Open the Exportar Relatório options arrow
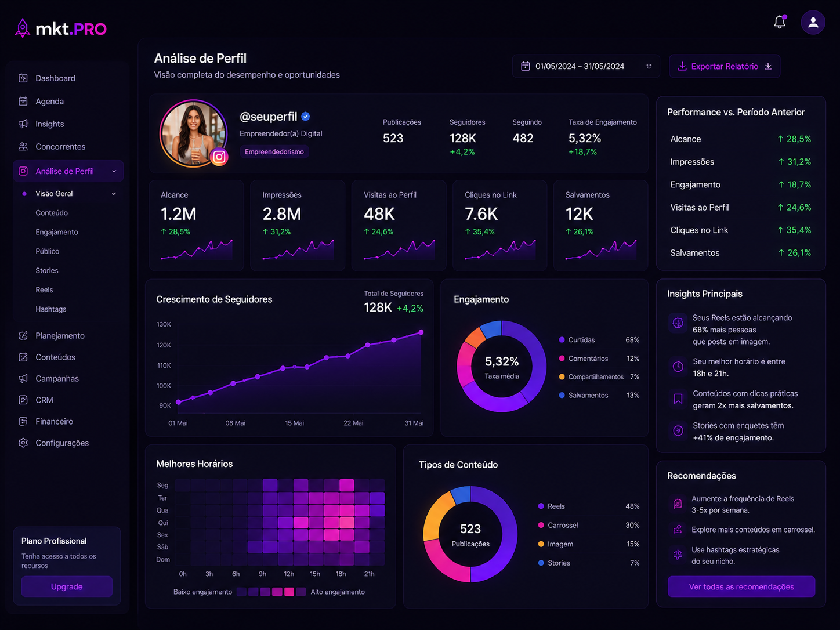Screen dimensions: 840x630 click(x=768, y=66)
